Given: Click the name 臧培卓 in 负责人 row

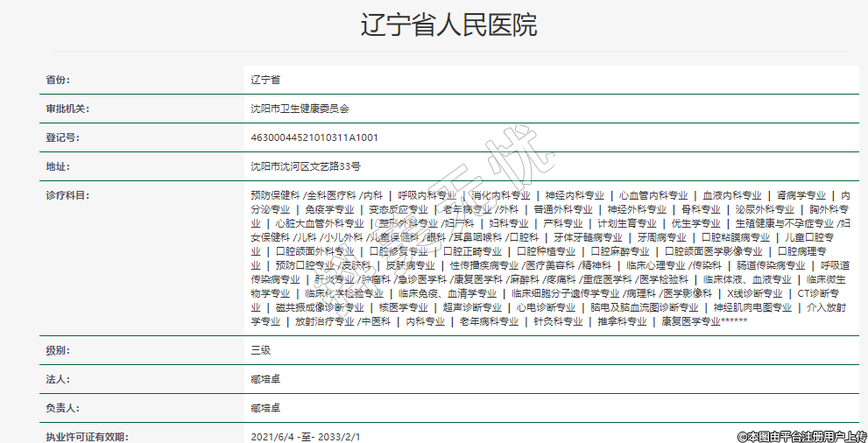Looking at the screenshot, I should (265, 408).
